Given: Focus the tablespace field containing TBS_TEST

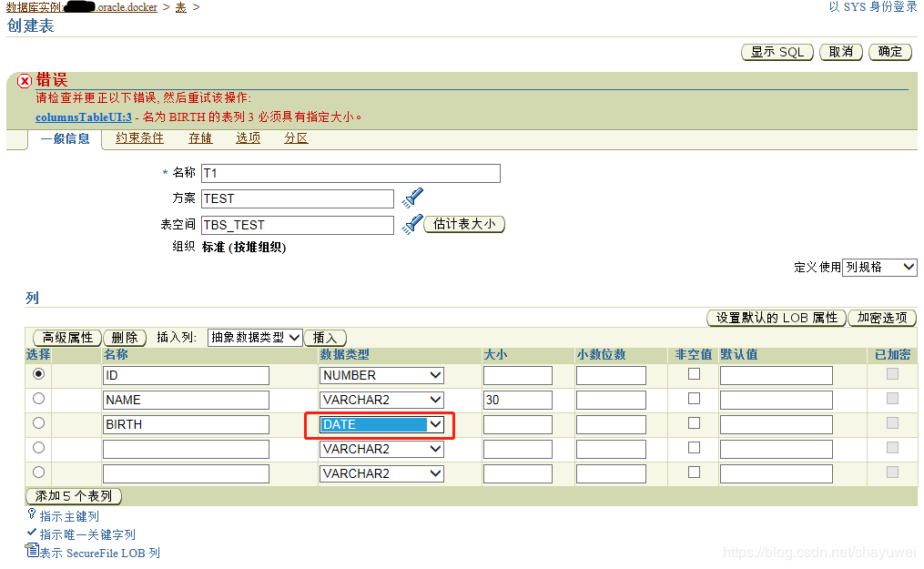Looking at the screenshot, I should tap(298, 225).
